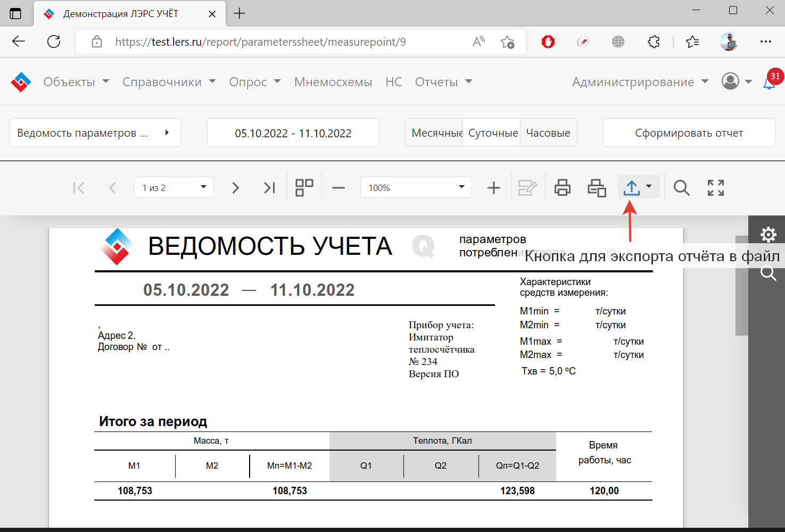The height and width of the screenshot is (532, 785).
Task: Click the Сформировать отчет button
Action: (x=689, y=133)
